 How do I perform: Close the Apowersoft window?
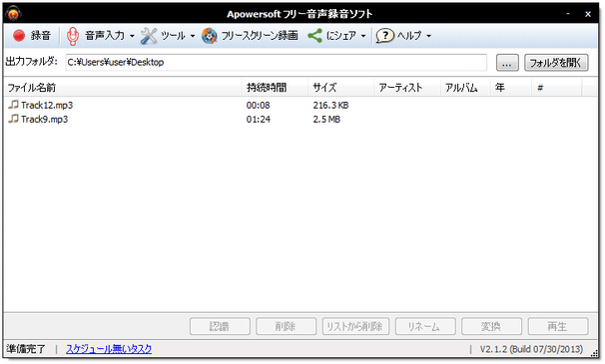[588, 14]
